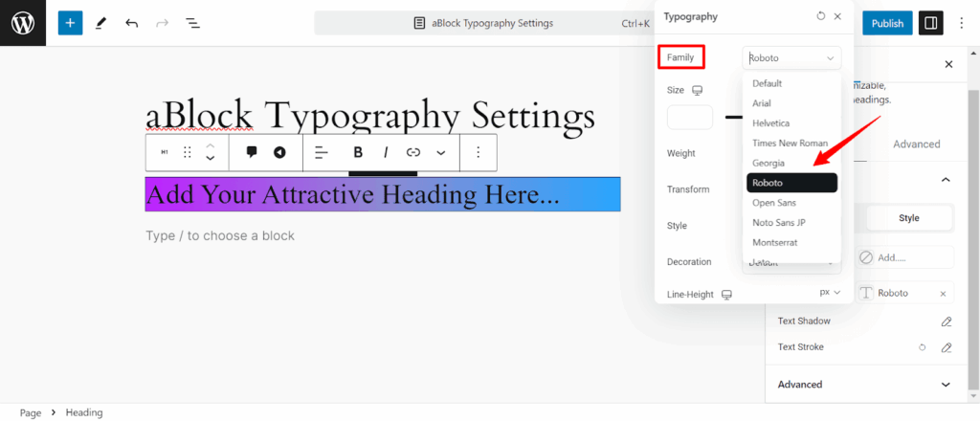Viewport: 980px width, 421px height.
Task: Click the undo arrow icon
Action: [x=131, y=23]
